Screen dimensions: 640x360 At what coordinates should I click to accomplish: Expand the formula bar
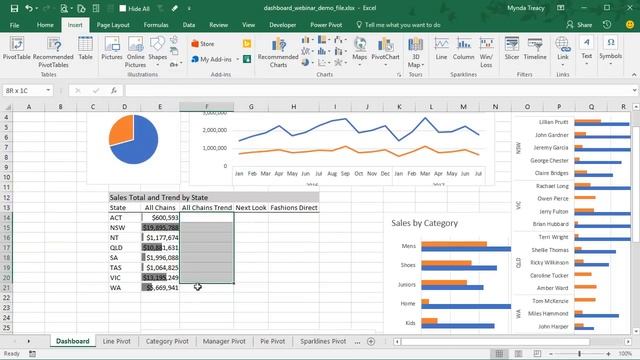pyautogui.click(x=634, y=91)
